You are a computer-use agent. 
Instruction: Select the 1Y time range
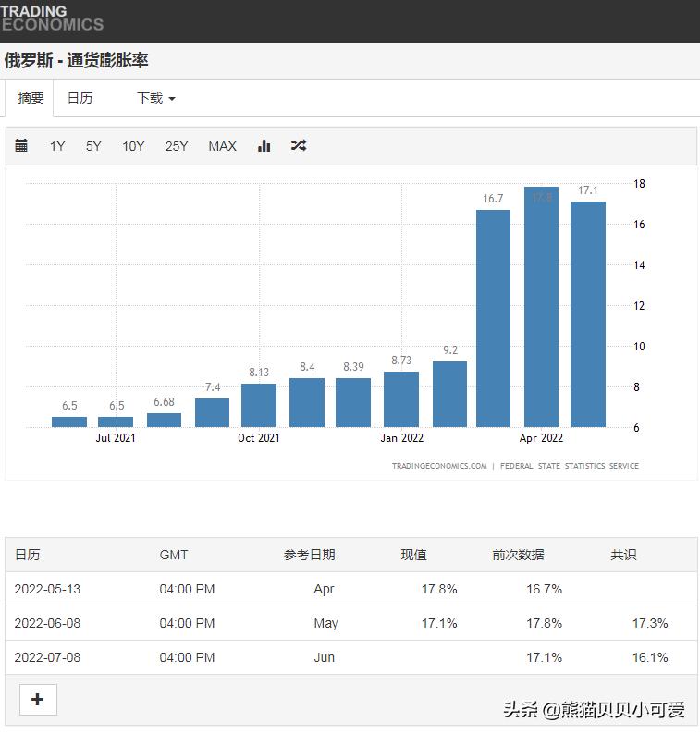pos(57,146)
